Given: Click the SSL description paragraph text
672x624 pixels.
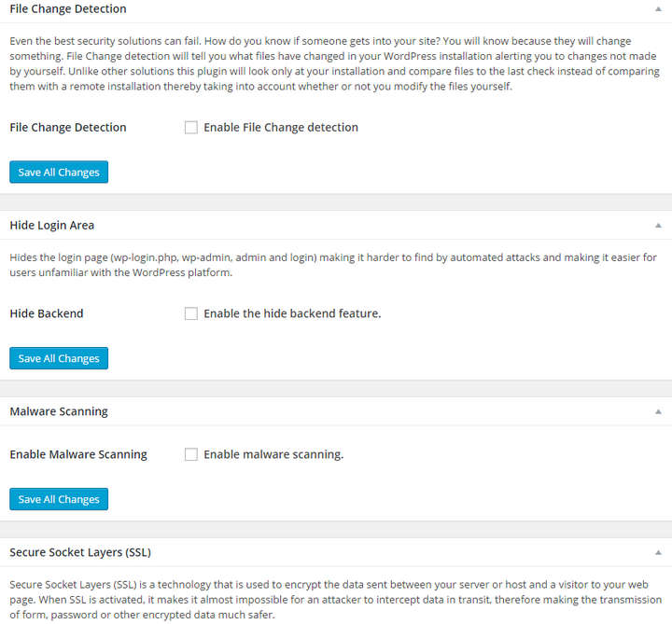Looking at the screenshot, I should pyautogui.click(x=335, y=600).
